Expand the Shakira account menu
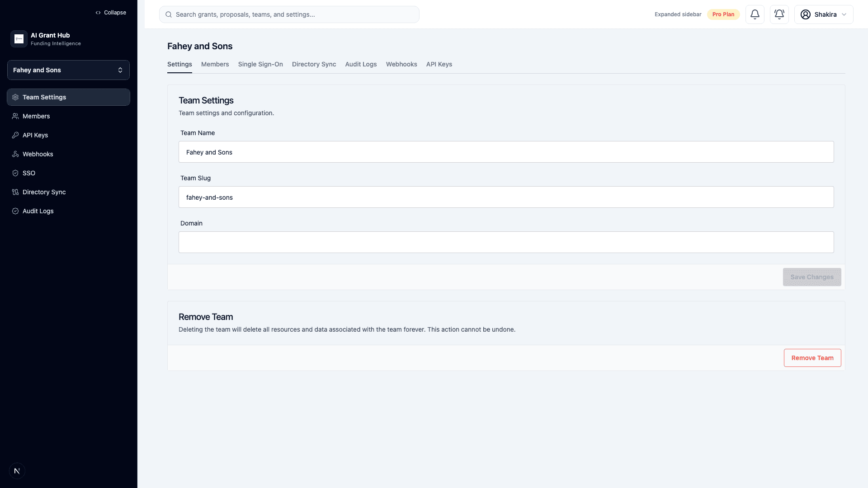Viewport: 868px width, 488px height. coord(824,14)
